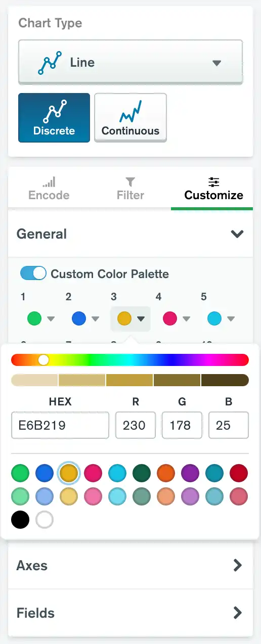Switch to the Filter tab
This screenshot has height=644, width=261.
pyautogui.click(x=130, y=189)
